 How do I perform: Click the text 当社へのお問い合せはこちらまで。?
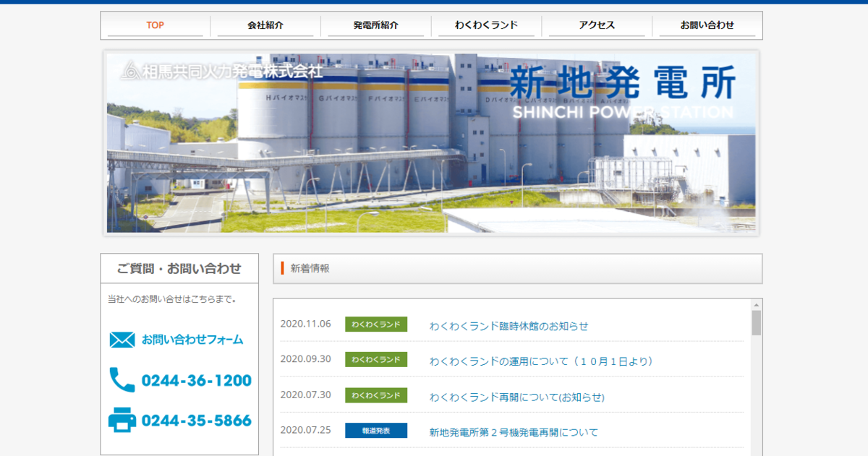click(x=172, y=298)
